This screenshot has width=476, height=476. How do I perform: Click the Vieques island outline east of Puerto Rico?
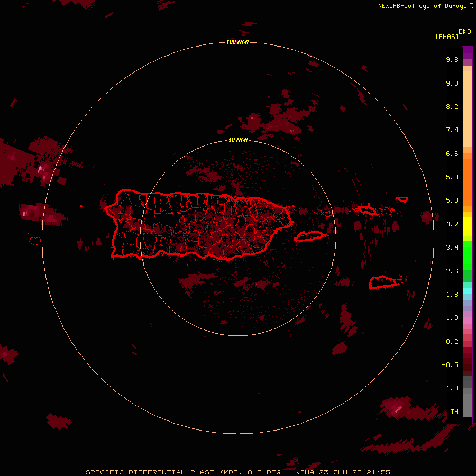click(x=309, y=236)
